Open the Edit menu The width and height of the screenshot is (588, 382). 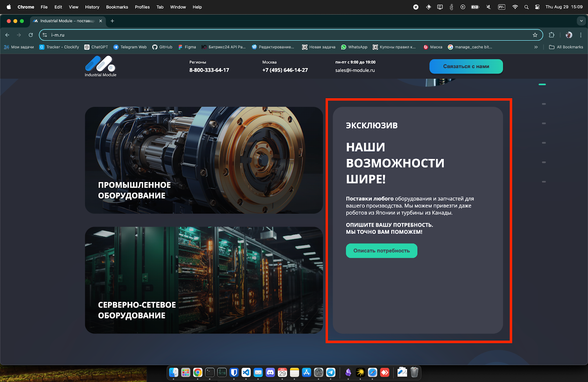[58, 7]
